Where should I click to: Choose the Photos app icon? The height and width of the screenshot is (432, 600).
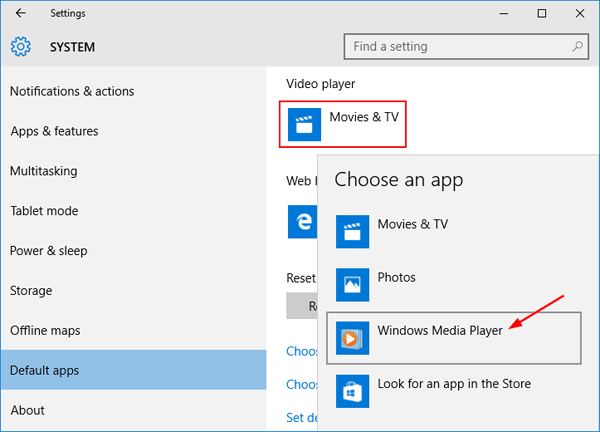tap(352, 285)
